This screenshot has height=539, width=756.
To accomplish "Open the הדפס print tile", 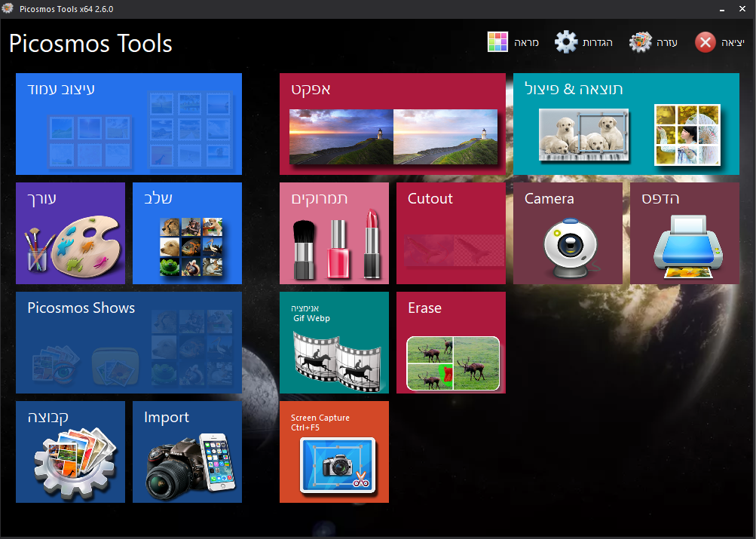I will click(x=684, y=234).
